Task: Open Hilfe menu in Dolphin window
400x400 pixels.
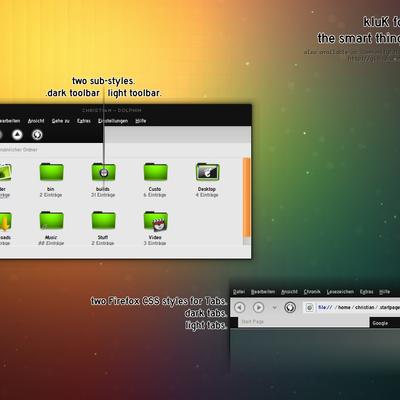Action: click(141, 121)
